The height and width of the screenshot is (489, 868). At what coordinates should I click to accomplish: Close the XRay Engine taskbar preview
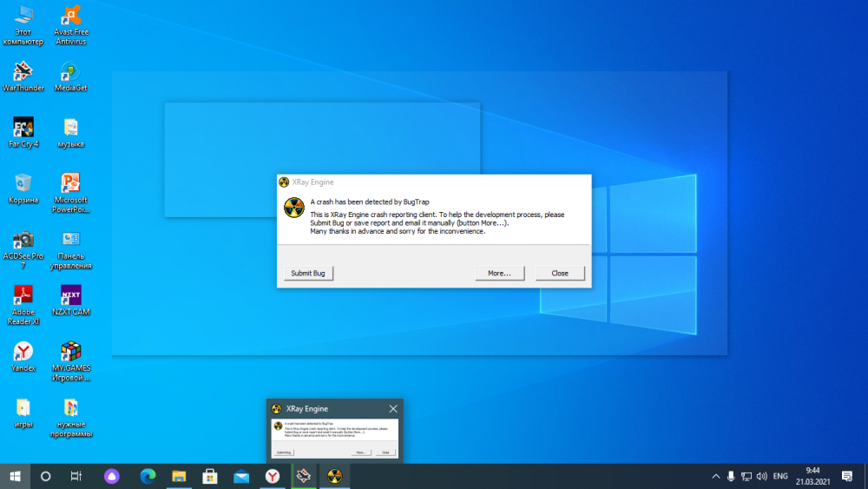393,408
